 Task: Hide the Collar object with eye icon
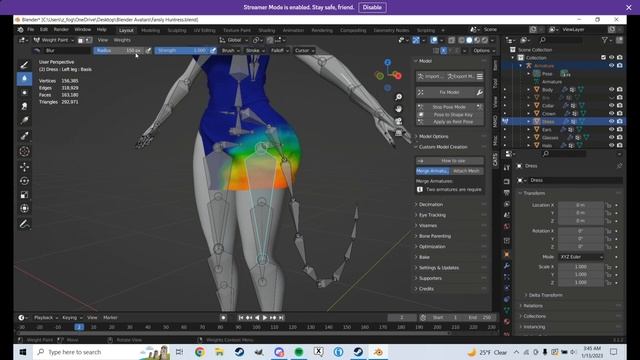611,105
